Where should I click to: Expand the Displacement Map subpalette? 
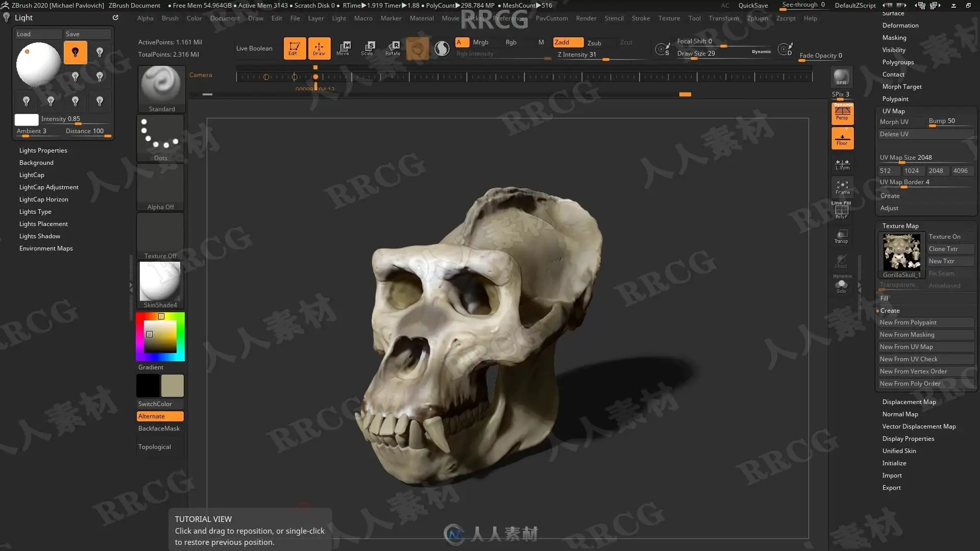(x=909, y=402)
